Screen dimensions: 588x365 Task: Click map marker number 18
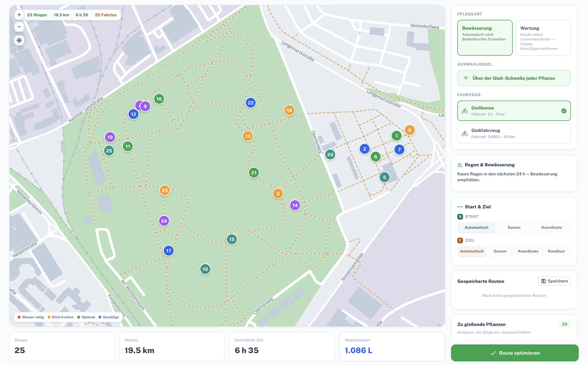point(289,110)
